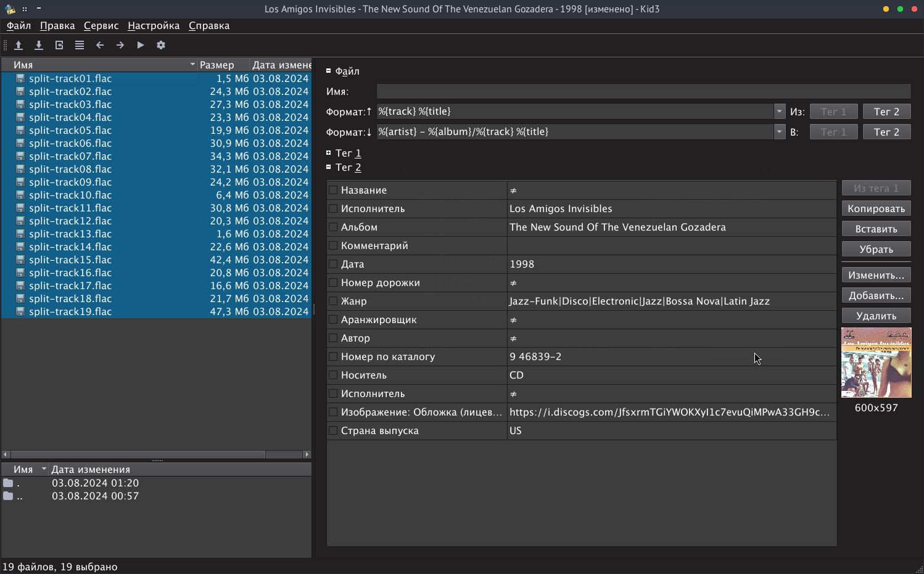Tick the Альбом tag checkbox

(333, 227)
